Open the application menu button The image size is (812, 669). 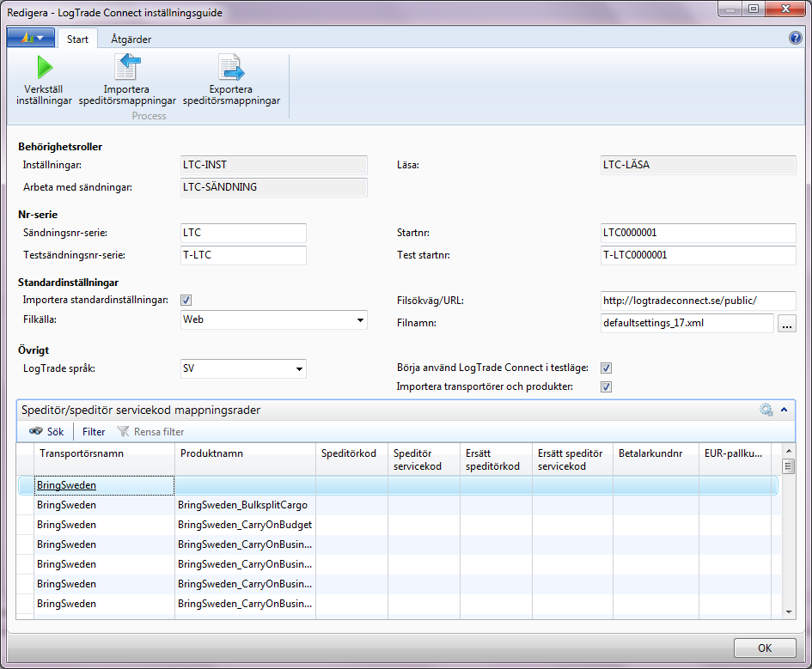click(x=31, y=38)
